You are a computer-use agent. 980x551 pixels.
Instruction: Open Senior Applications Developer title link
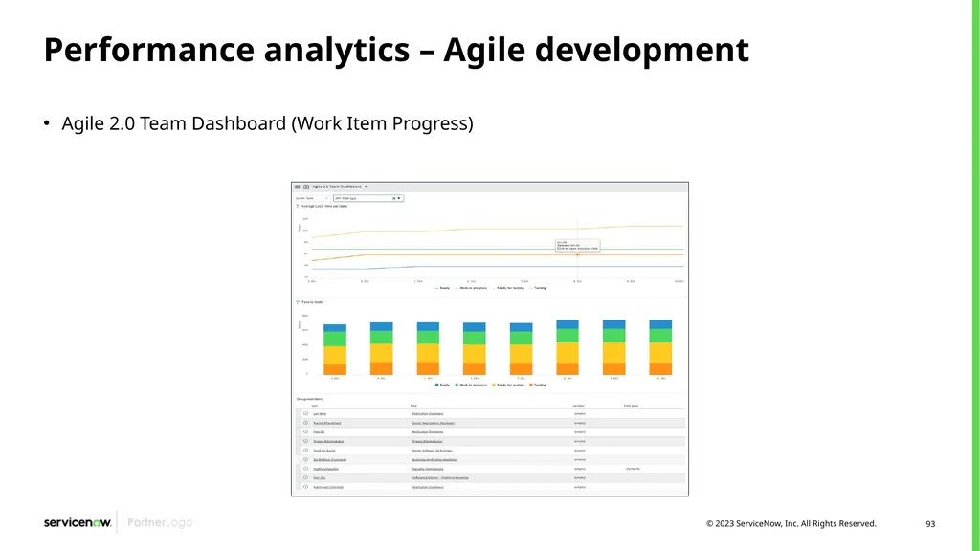[434, 423]
